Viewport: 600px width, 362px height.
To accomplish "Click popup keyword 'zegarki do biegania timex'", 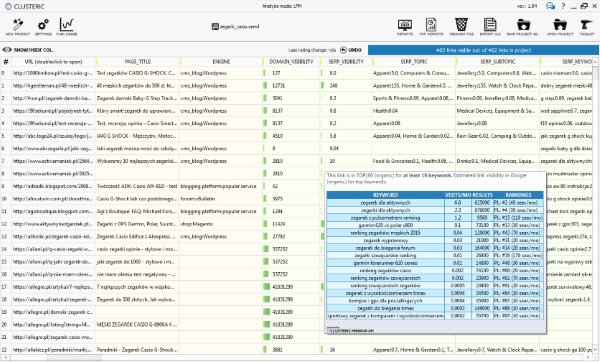I will point(385,308).
